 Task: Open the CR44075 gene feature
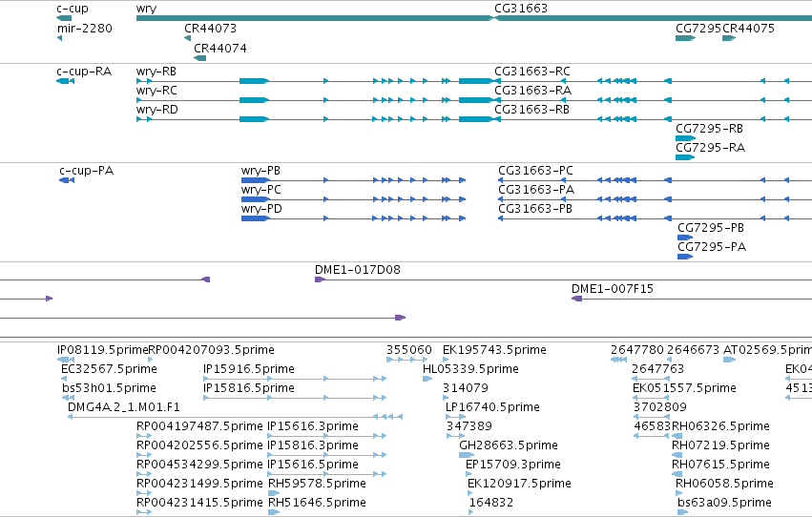729,38
